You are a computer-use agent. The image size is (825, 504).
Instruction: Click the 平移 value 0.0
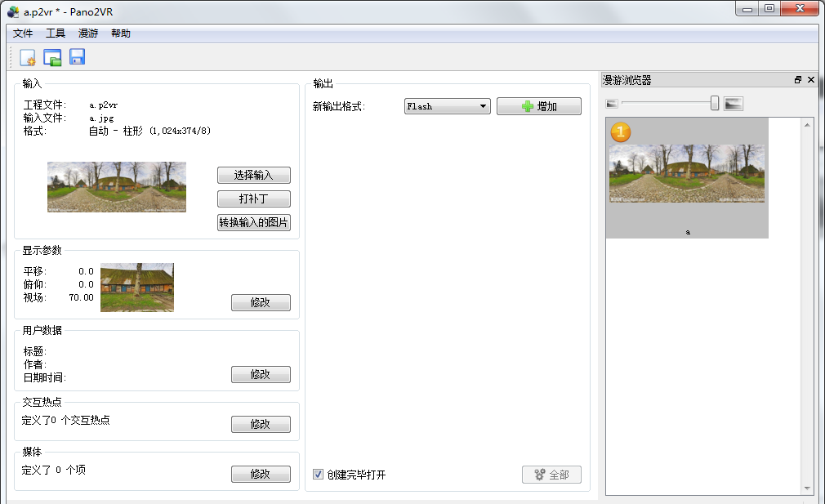[86, 271]
